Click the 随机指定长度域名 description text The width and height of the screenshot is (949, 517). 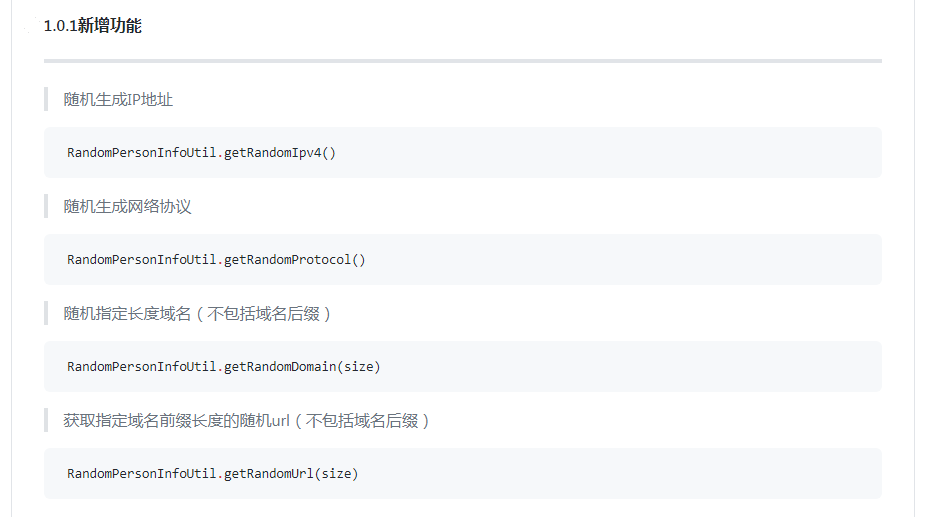pyautogui.click(x=127, y=314)
